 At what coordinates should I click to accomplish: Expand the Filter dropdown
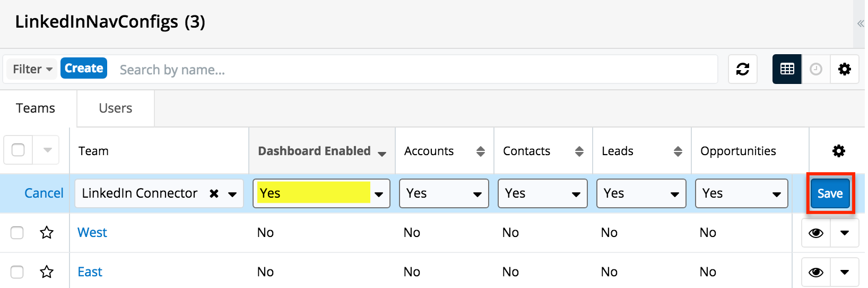tap(32, 69)
